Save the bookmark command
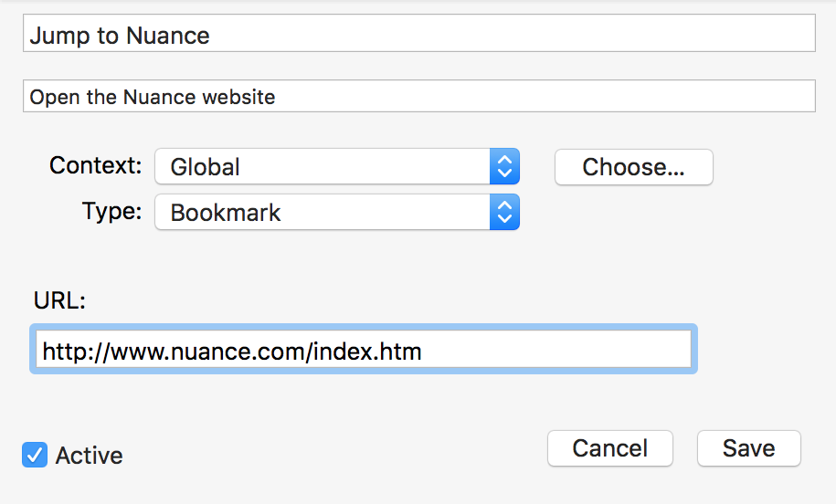The height and width of the screenshot is (504, 836). [x=748, y=448]
